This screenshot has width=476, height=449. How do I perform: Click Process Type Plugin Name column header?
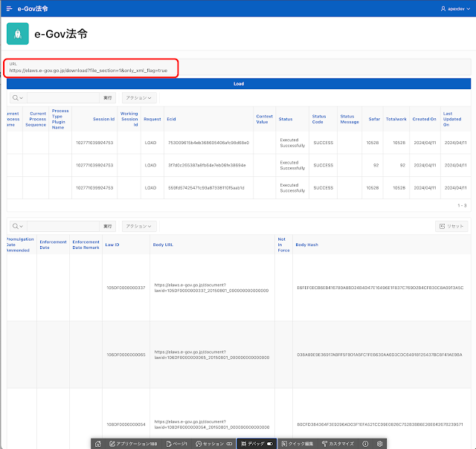[x=60, y=119]
